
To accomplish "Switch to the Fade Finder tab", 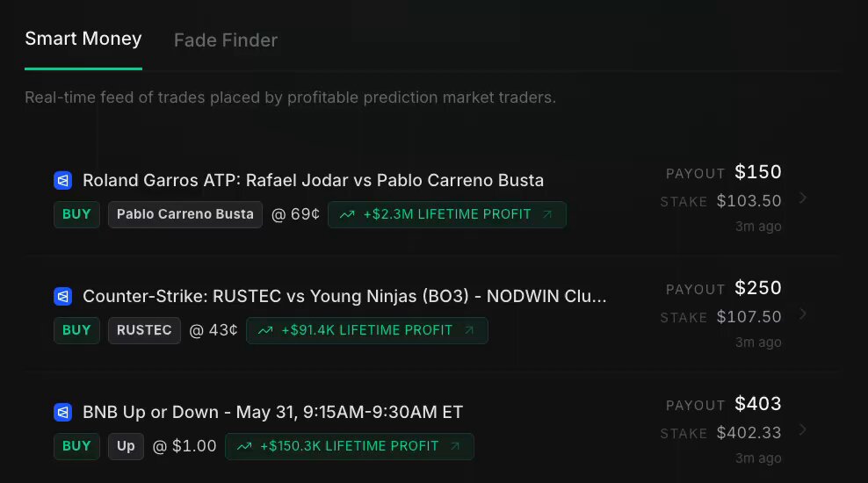I will click(x=226, y=40).
